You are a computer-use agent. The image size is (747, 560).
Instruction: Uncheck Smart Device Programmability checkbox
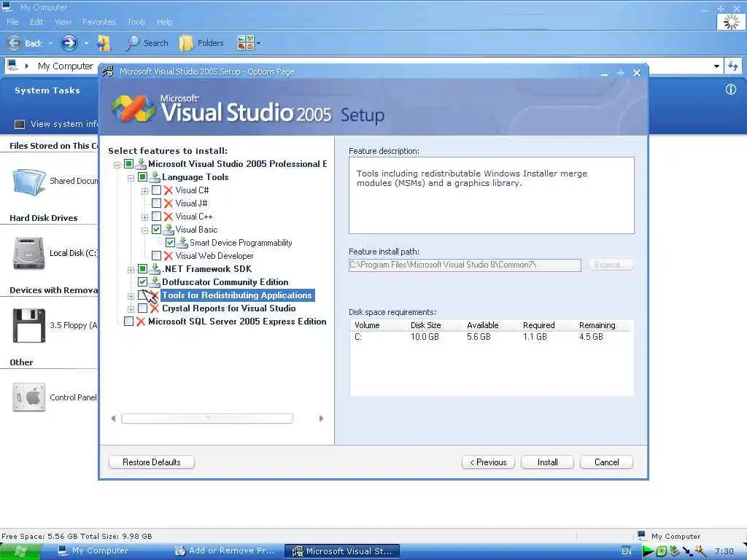170,243
